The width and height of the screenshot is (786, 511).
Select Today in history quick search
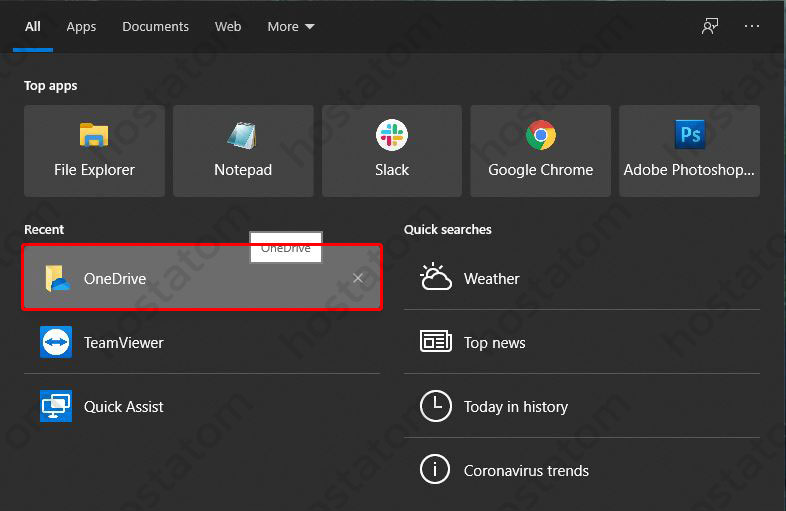click(x=515, y=406)
